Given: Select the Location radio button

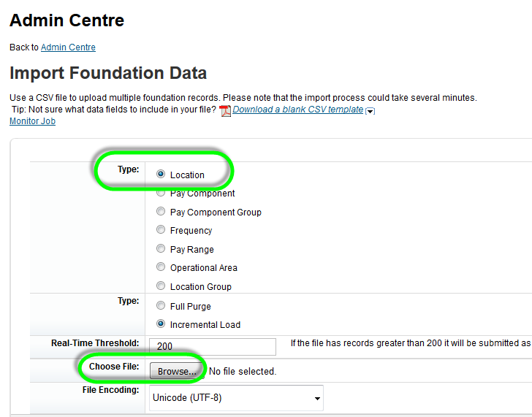Looking at the screenshot, I should click(161, 174).
